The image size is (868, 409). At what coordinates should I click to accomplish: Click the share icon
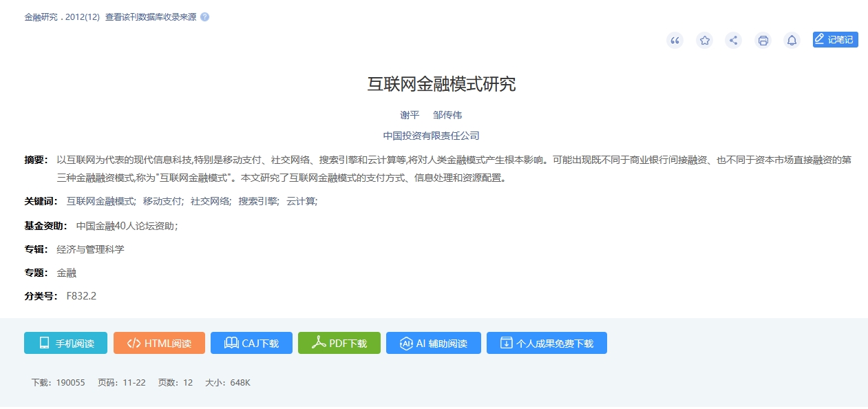[733, 41]
